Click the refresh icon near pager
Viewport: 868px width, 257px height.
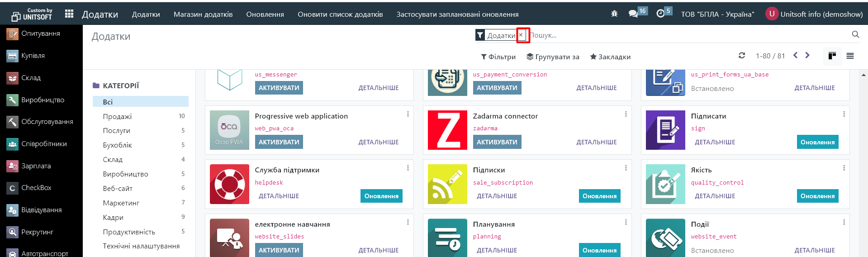(742, 56)
